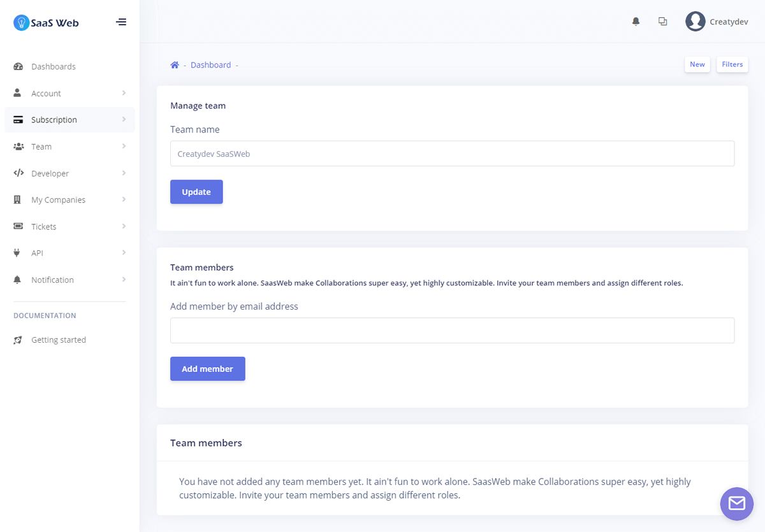The height and width of the screenshot is (532, 765).
Task: Click the Add member button
Action: coord(207,369)
